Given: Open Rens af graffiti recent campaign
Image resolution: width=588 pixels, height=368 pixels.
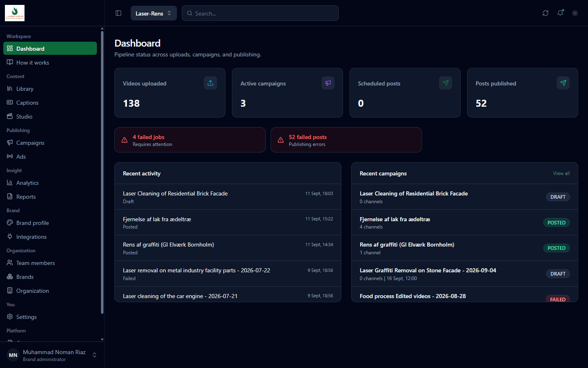Looking at the screenshot, I should 465,248.
